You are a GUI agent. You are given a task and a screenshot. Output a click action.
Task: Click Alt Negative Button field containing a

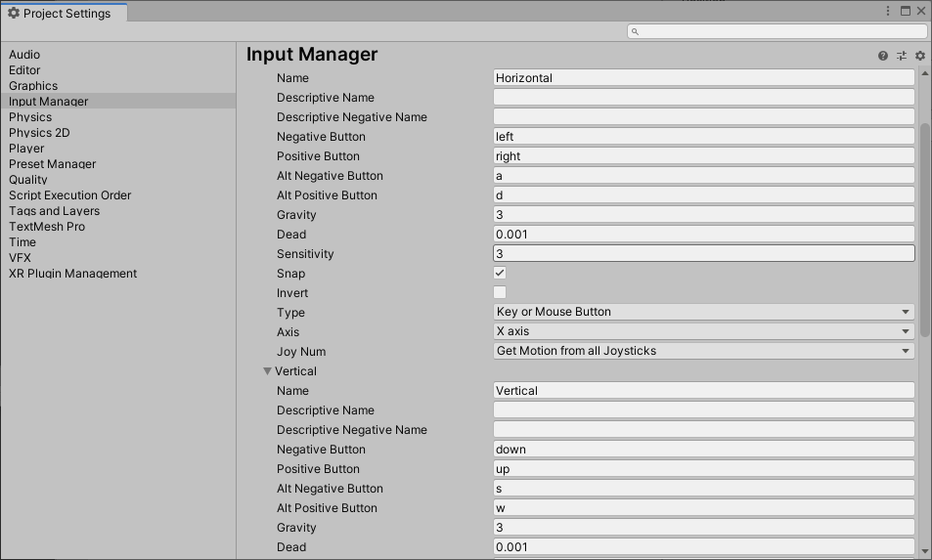click(704, 176)
